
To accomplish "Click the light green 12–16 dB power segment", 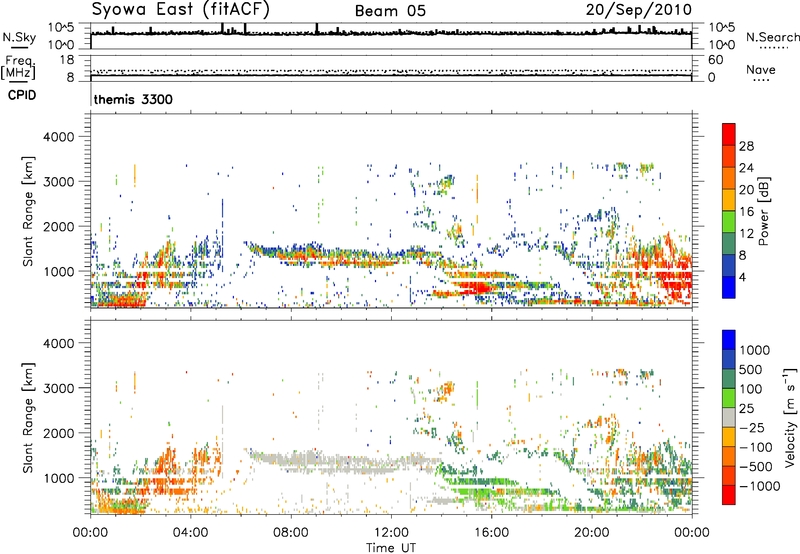I will click(x=729, y=222).
